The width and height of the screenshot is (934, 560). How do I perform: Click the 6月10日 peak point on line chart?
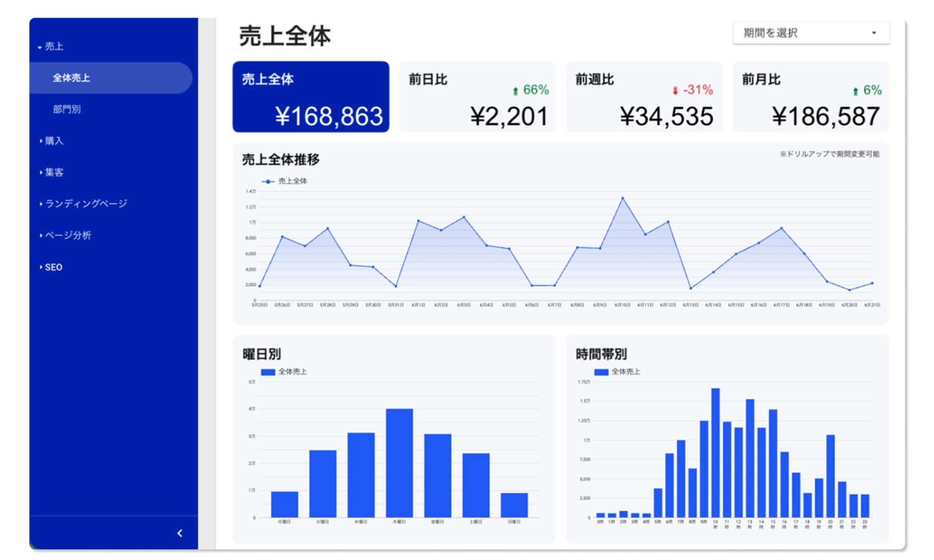pyautogui.click(x=623, y=198)
